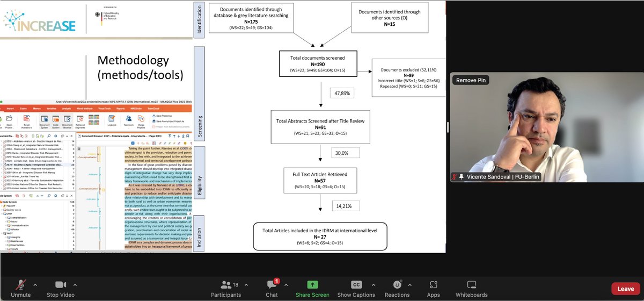Open MAXQDA Visual Tools tab
Image resolution: width=644 pixels, height=301 pixels.
[105, 109]
